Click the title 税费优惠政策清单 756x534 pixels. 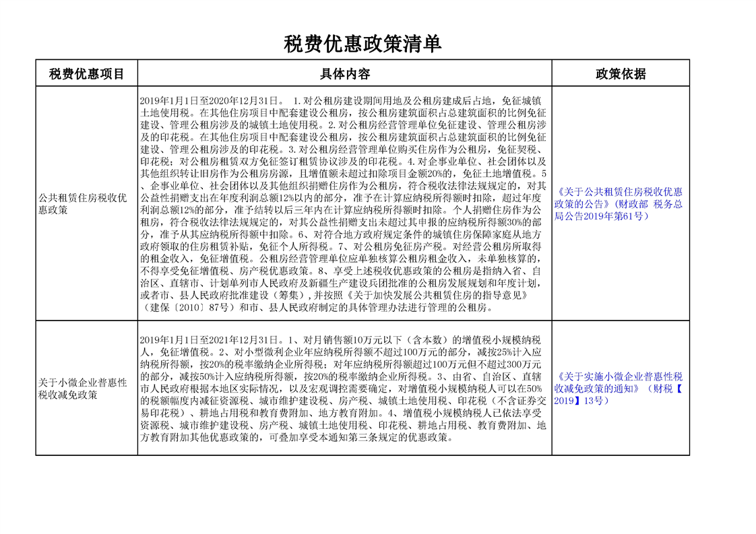(363, 44)
